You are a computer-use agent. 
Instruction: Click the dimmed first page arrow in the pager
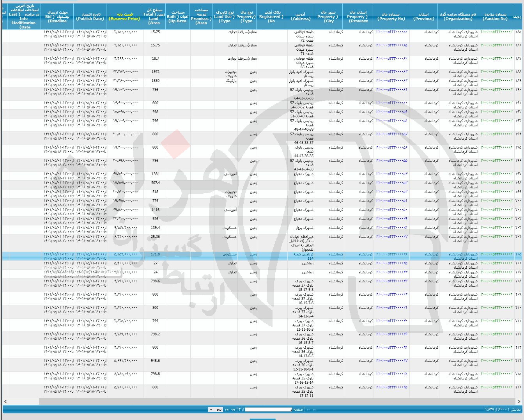point(314,409)
